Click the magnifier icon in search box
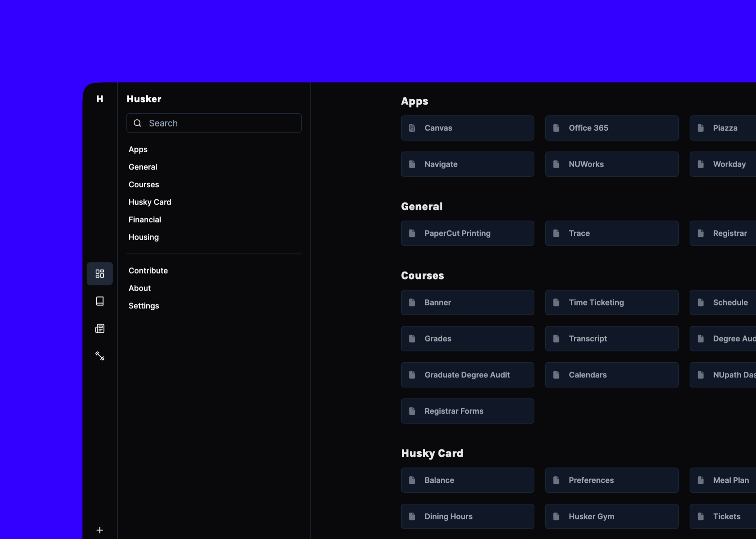Viewport: 756px width, 539px height. [x=138, y=123]
